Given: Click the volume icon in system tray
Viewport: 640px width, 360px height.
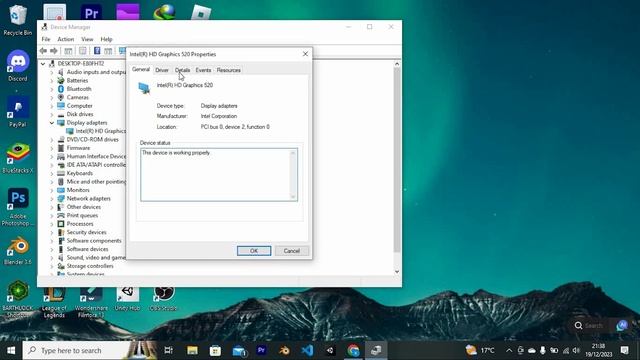Looking at the screenshot, I should point(576,350).
